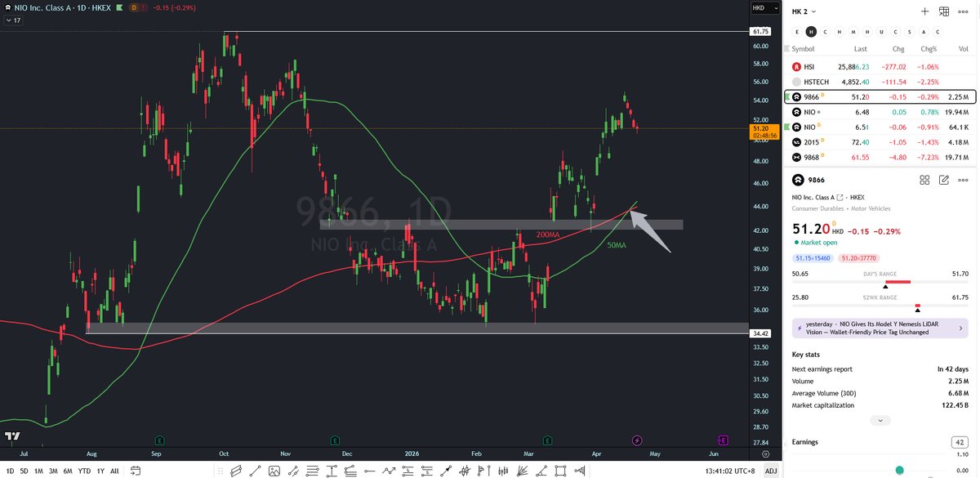Image resolution: width=980 pixels, height=478 pixels.
Task: Select the 9868 row in the watchlist
Action: pos(880,157)
